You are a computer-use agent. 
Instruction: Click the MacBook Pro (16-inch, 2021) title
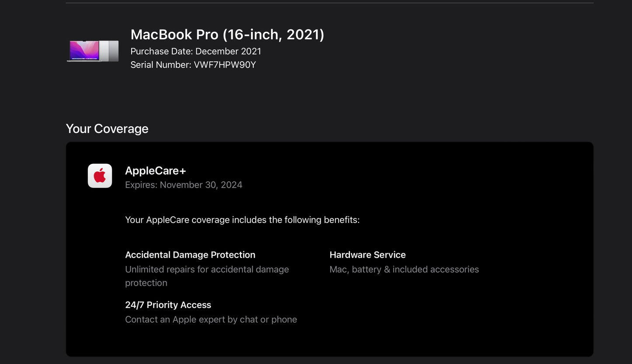tap(227, 34)
